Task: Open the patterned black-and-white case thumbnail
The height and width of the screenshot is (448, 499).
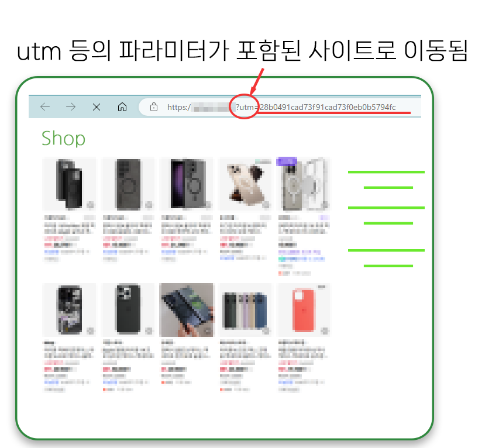Action: (69, 309)
